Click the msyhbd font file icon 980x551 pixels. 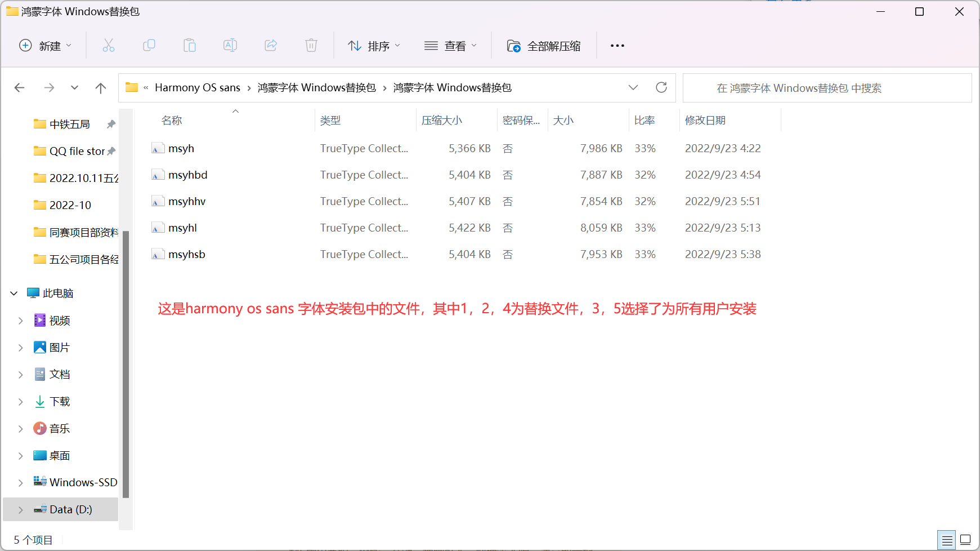point(158,175)
